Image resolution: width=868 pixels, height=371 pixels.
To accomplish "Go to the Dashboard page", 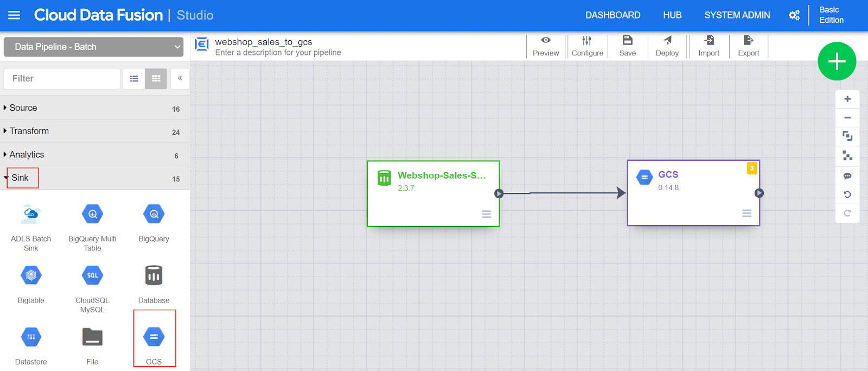I will click(x=612, y=15).
